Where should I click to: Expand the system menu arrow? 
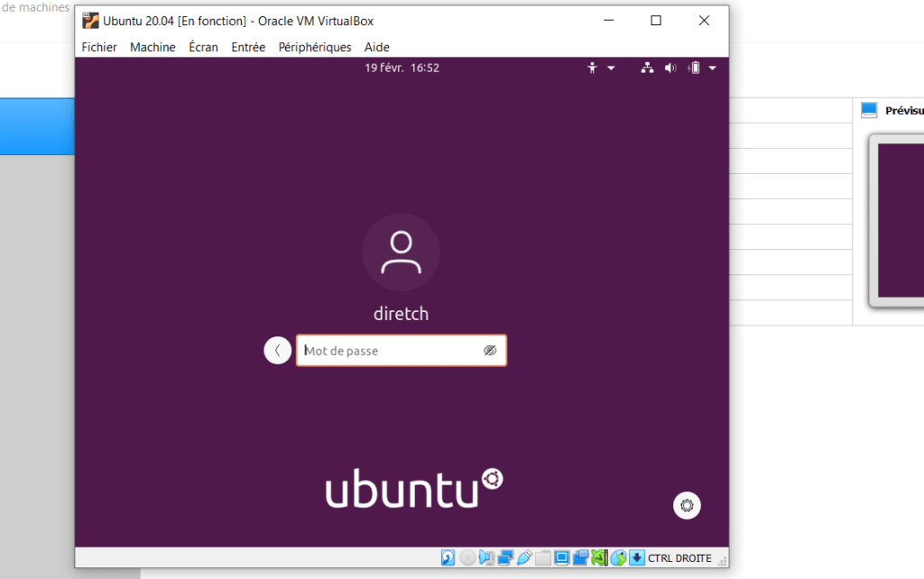click(713, 68)
